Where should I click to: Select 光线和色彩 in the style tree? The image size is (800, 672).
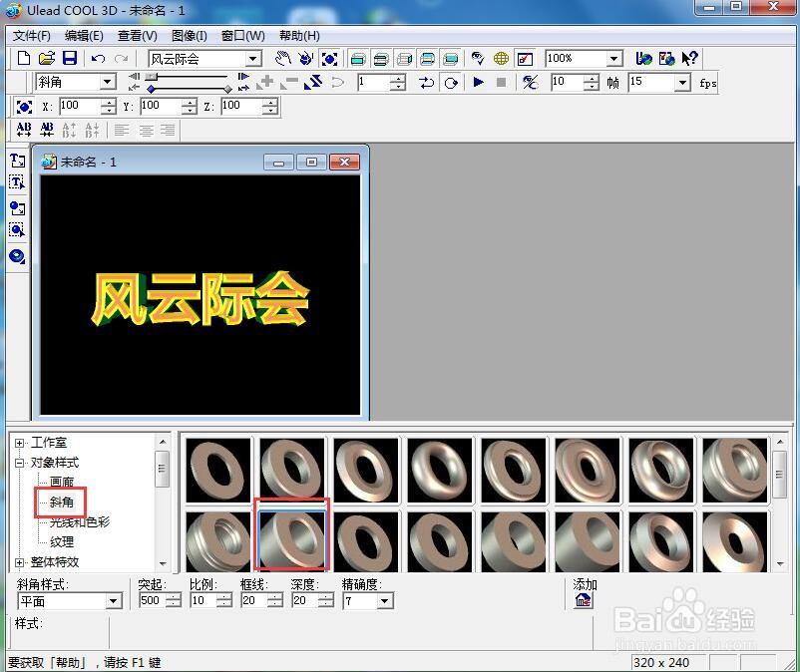click(x=80, y=522)
